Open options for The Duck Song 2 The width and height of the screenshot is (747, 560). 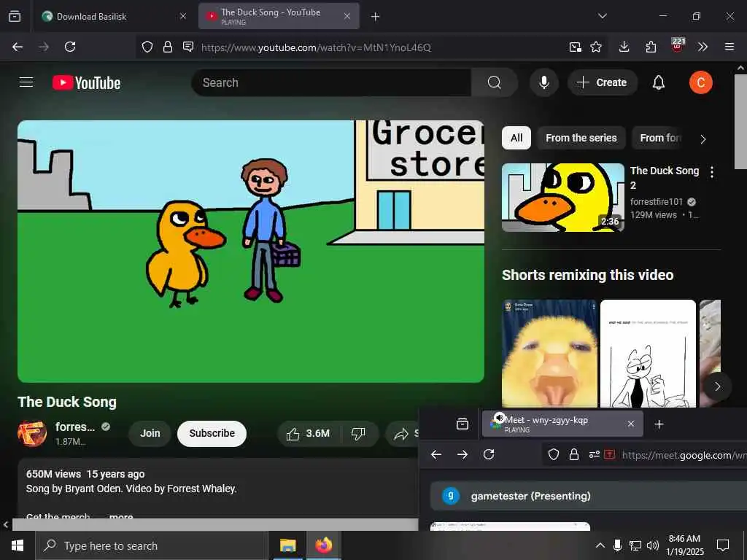(x=712, y=172)
